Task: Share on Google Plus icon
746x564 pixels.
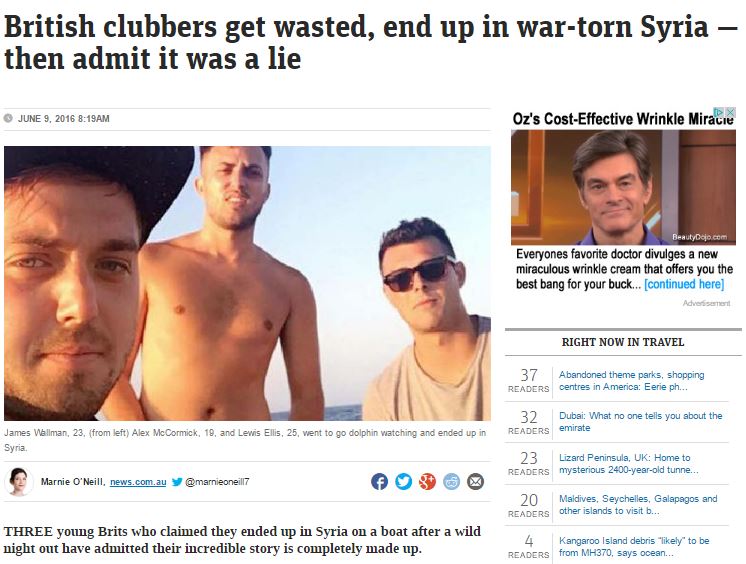Action: point(427,482)
